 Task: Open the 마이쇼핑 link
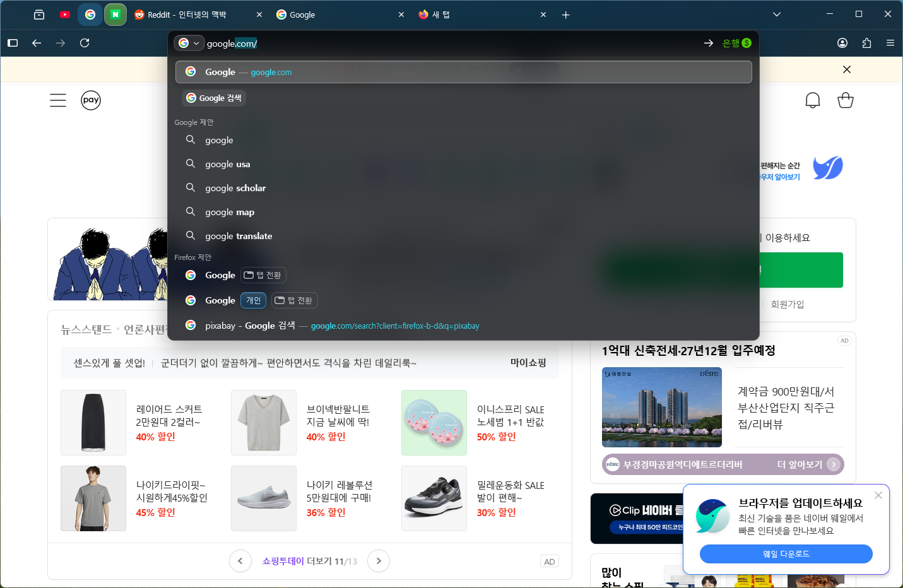[x=528, y=363]
